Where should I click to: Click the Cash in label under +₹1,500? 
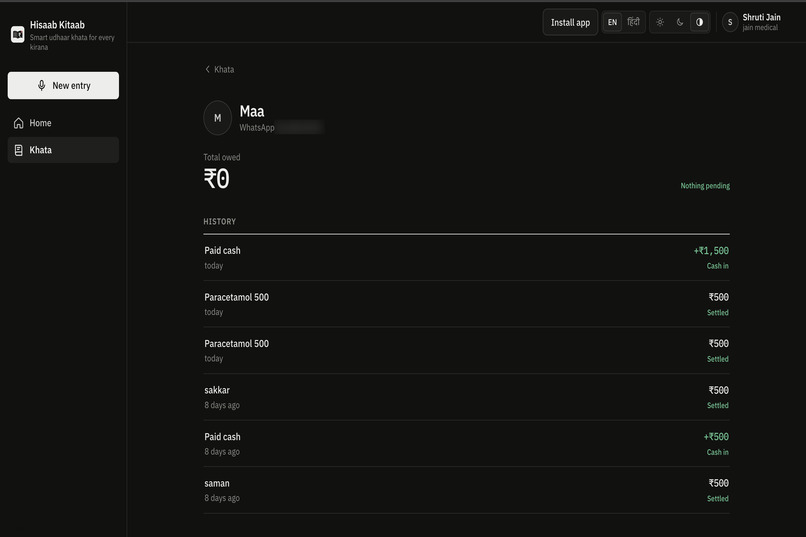[x=718, y=266]
